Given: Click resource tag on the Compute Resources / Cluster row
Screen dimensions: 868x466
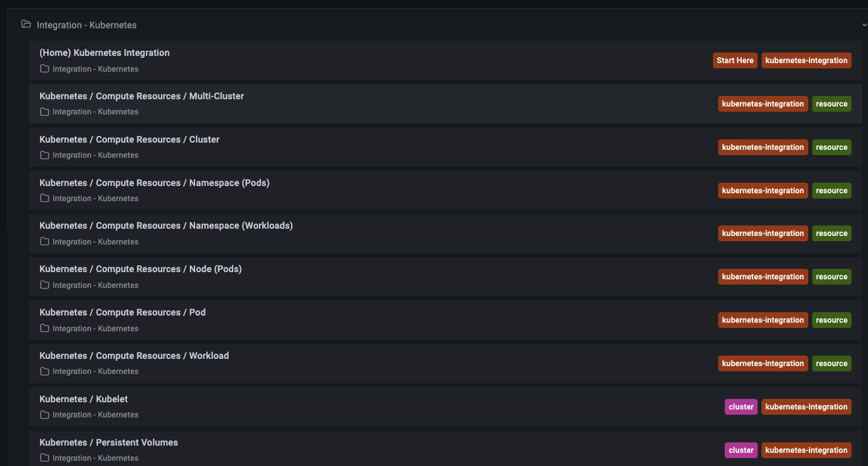Looking at the screenshot, I should coord(832,147).
